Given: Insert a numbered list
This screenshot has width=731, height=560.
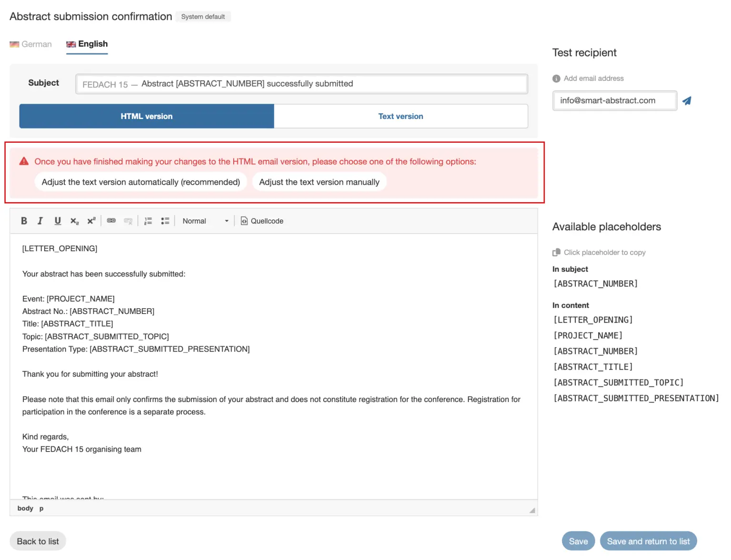Looking at the screenshot, I should [148, 221].
